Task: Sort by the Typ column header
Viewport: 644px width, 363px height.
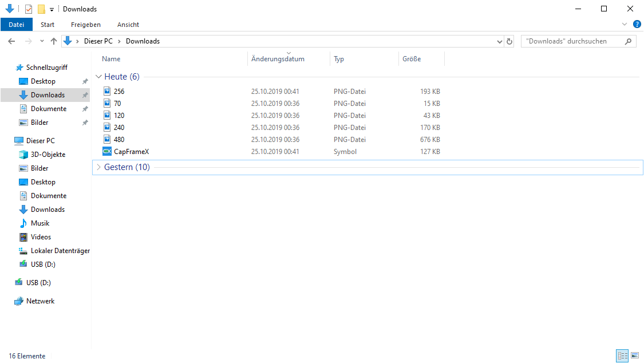Action: click(339, 59)
